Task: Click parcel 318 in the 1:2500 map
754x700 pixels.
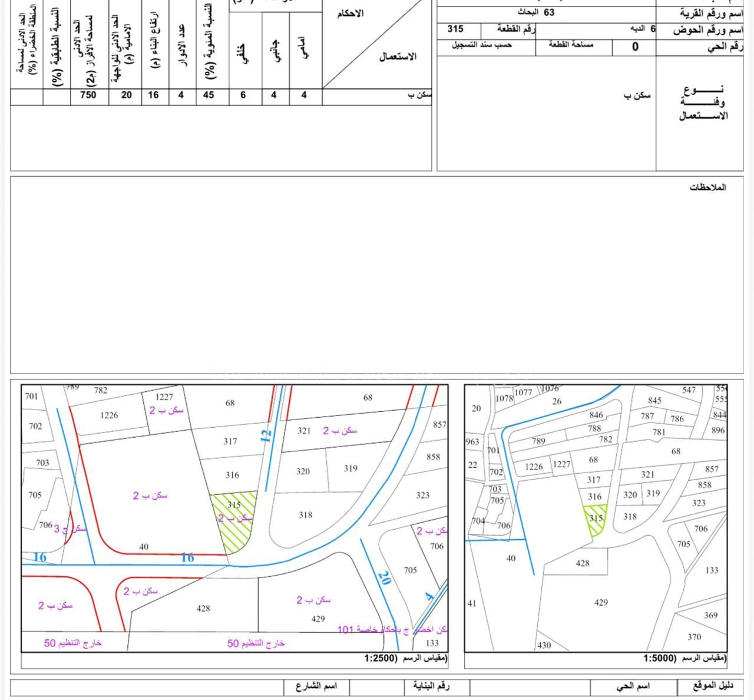Action: tap(305, 515)
